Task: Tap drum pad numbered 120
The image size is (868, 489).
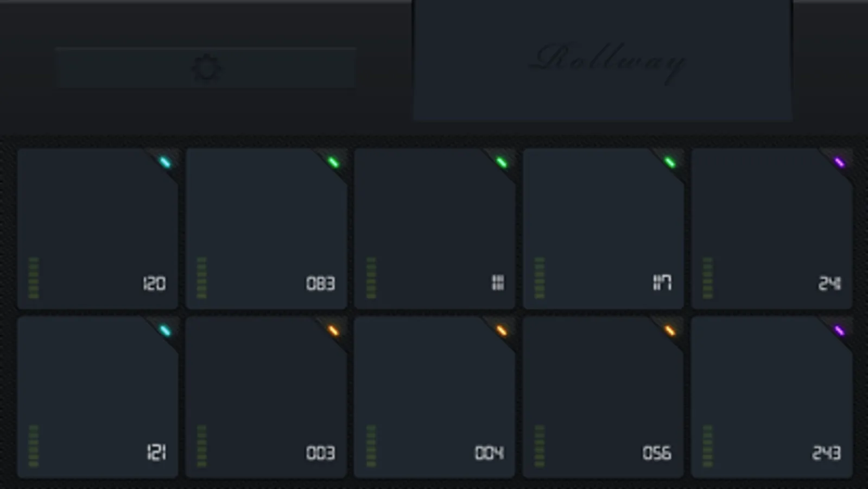Action: (98, 229)
